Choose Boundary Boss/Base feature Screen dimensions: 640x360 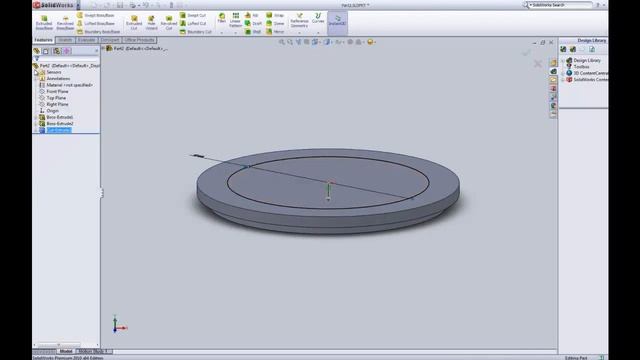[98, 31]
